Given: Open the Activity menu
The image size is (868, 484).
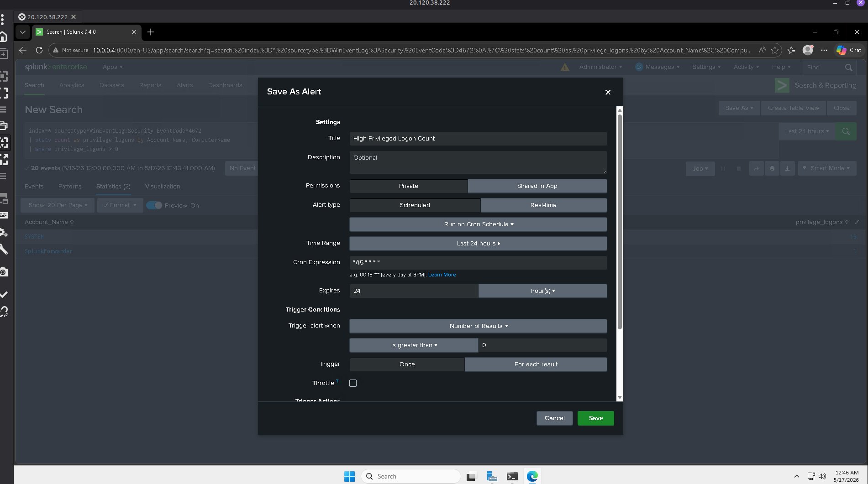Looking at the screenshot, I should (746, 67).
